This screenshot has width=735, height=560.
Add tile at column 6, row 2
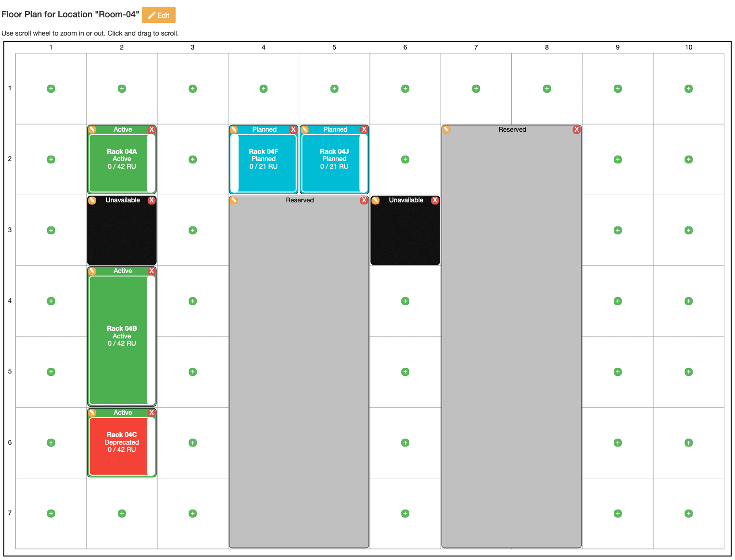(x=406, y=160)
